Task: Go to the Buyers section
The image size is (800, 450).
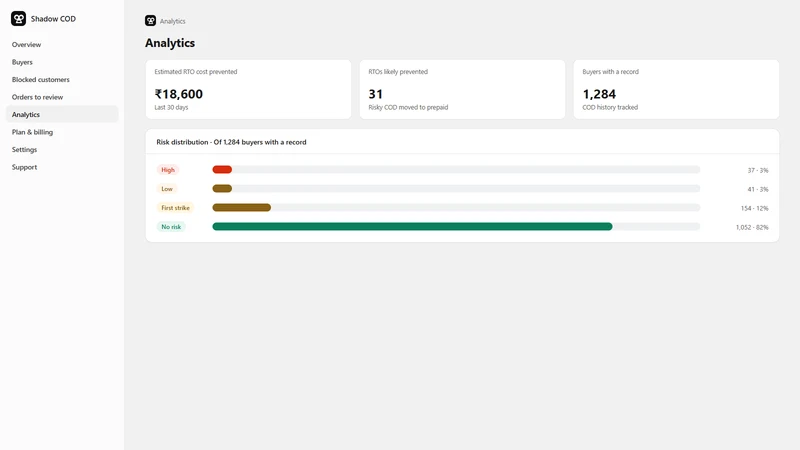Action: (x=22, y=62)
